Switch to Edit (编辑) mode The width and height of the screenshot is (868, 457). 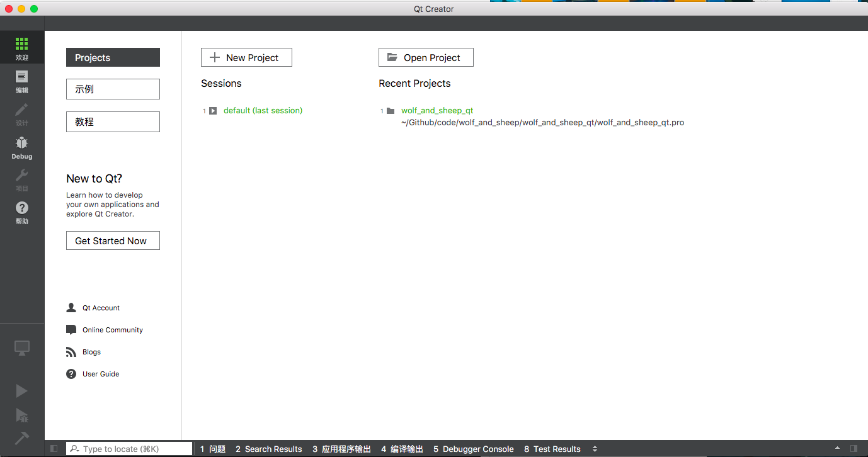pyautogui.click(x=22, y=81)
